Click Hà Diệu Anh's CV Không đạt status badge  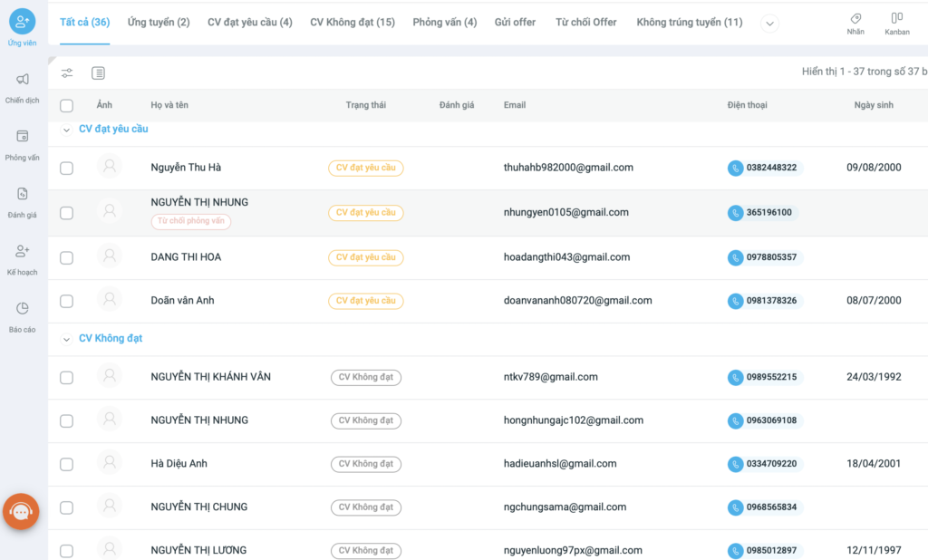click(x=366, y=464)
